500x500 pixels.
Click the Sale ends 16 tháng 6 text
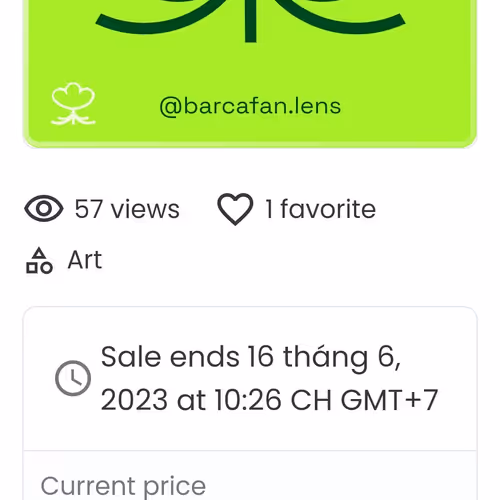coord(251,357)
